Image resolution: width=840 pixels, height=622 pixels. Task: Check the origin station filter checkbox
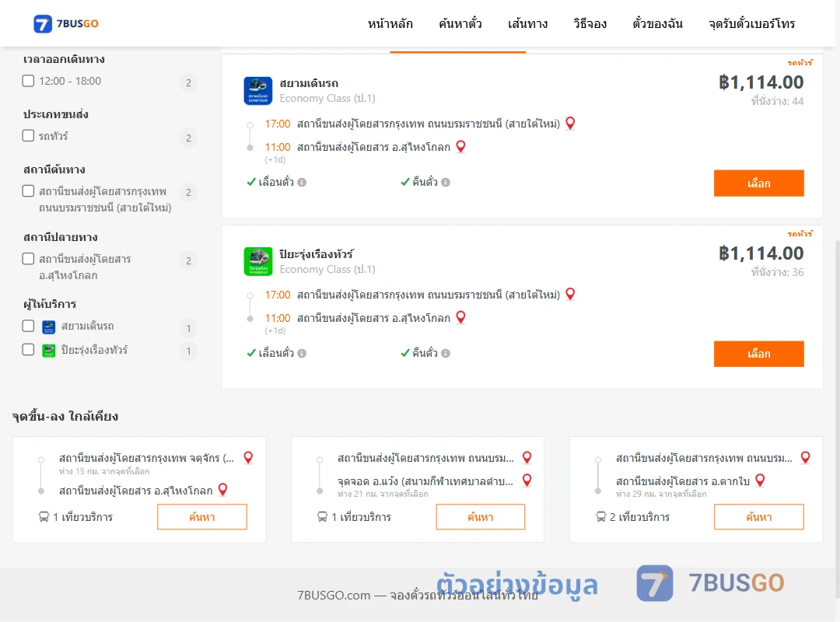tap(29, 191)
